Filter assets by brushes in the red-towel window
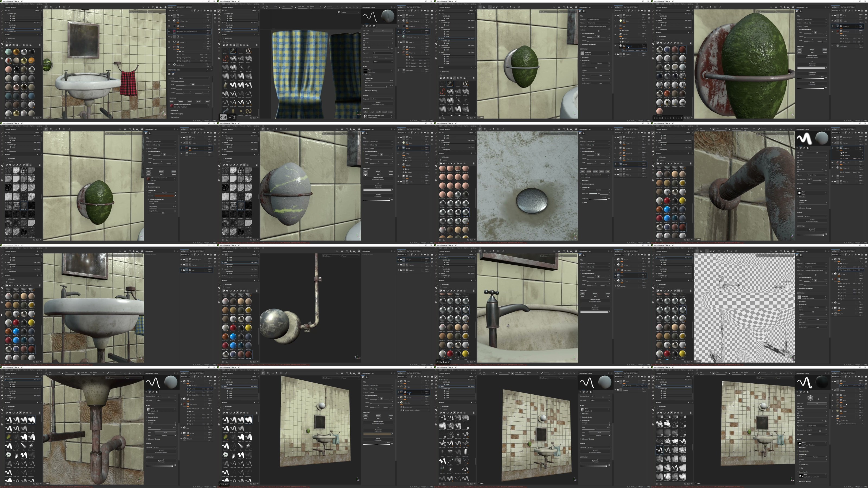868x488 pixels. 20,45
